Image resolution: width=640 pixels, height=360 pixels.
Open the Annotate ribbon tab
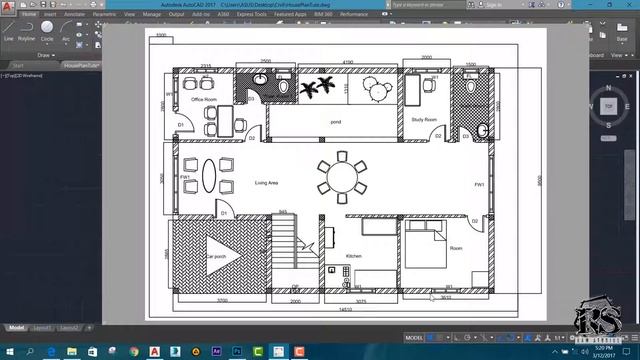pyautogui.click(x=74, y=14)
